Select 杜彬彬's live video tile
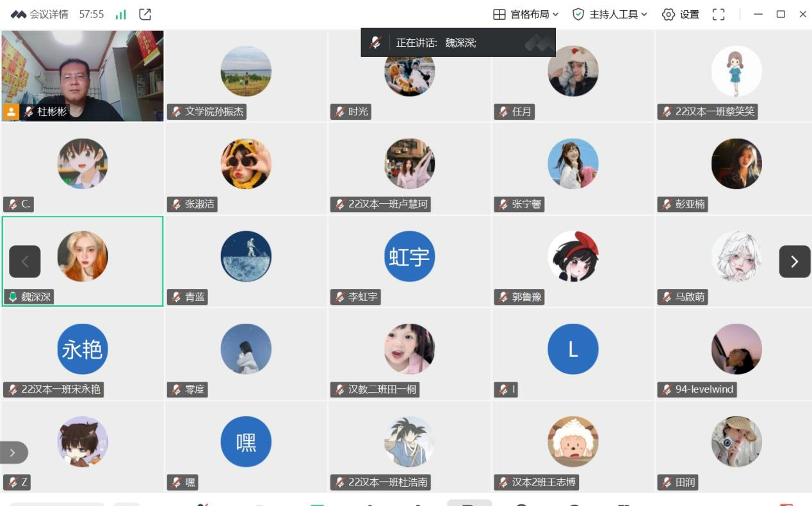 [82, 76]
